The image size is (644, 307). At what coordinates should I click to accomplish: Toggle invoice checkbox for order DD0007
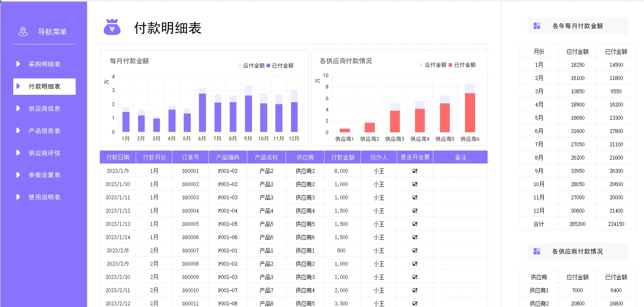pos(415,250)
